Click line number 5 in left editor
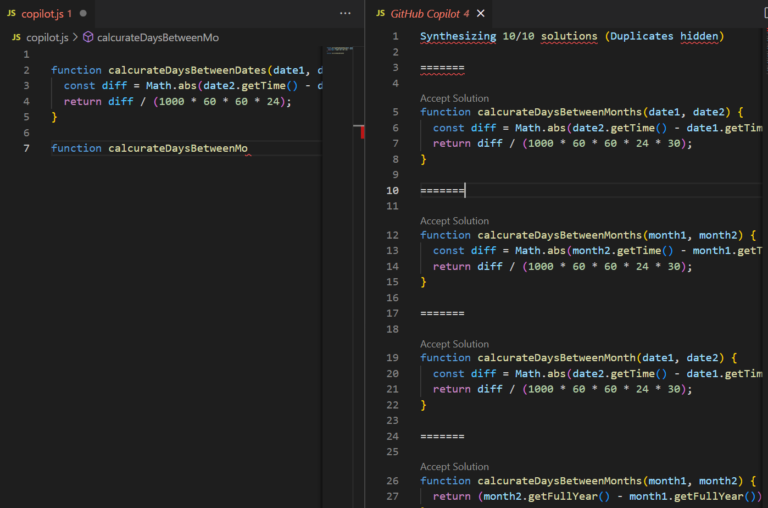 [25, 117]
